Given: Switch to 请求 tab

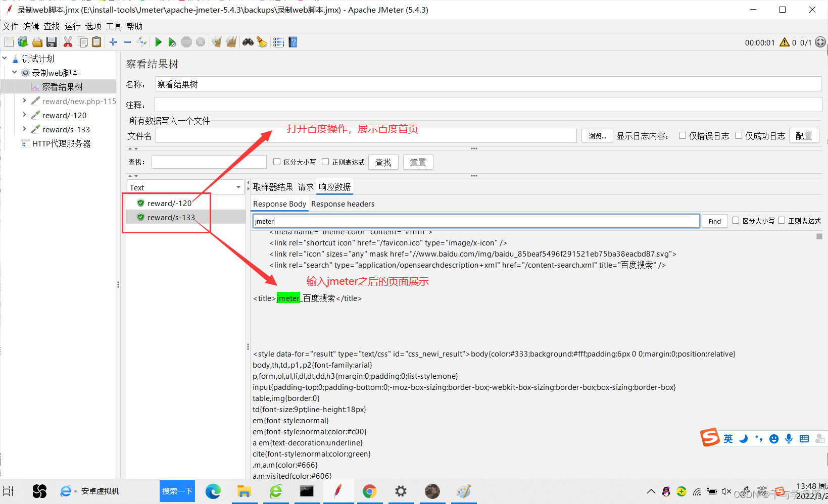Looking at the screenshot, I should click(x=306, y=187).
